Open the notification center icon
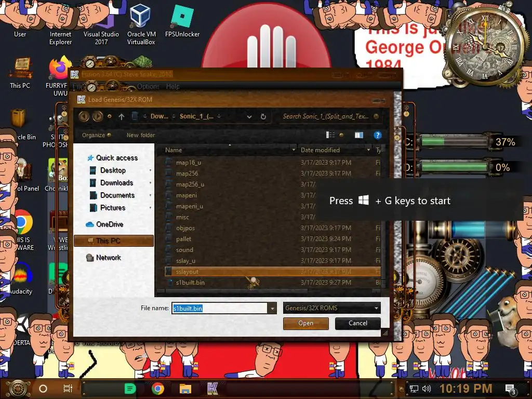532x399 pixels. (510, 389)
